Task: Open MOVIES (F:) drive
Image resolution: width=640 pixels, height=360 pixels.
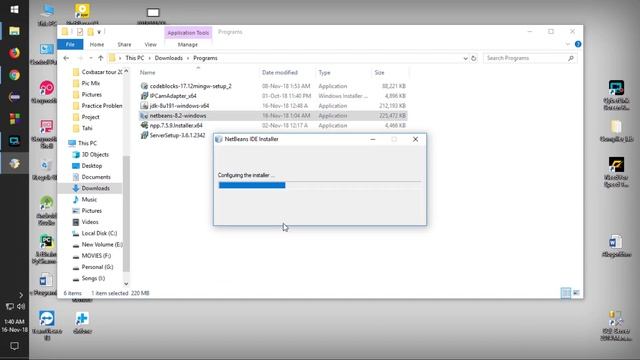Action: (x=96, y=256)
